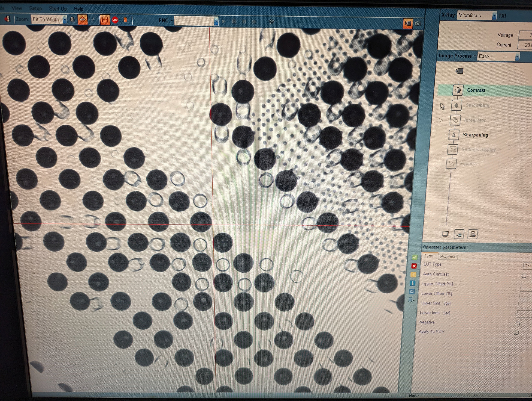Screen dimensions: 532x401
Task: Click the Sharpening operator icon
Action: pos(454,135)
